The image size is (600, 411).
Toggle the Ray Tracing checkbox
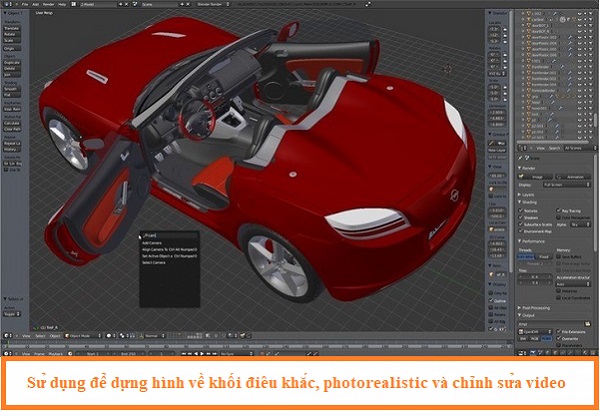(559, 210)
